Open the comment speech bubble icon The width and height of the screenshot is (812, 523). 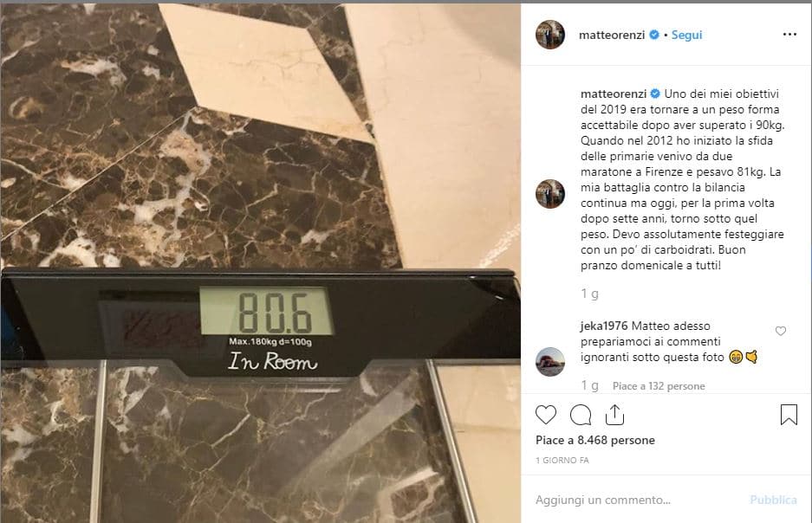[x=581, y=415]
